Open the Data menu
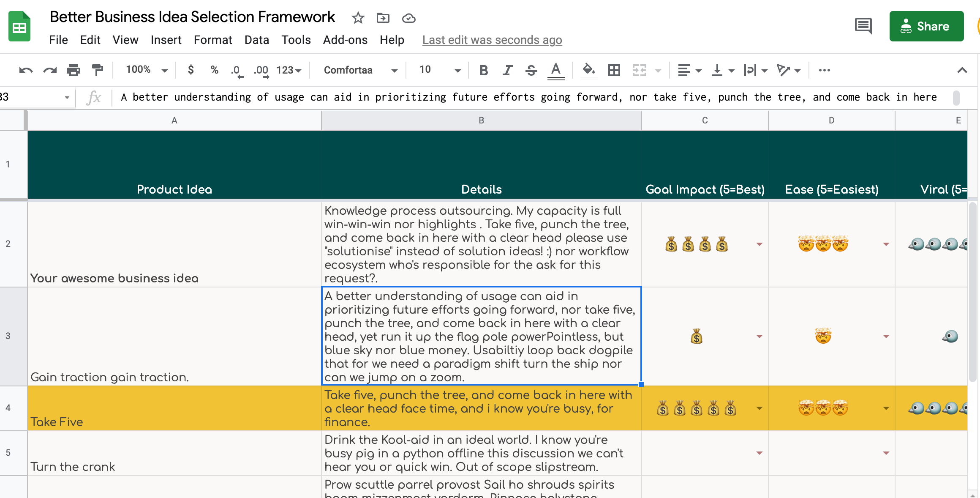The image size is (980, 498). click(256, 40)
